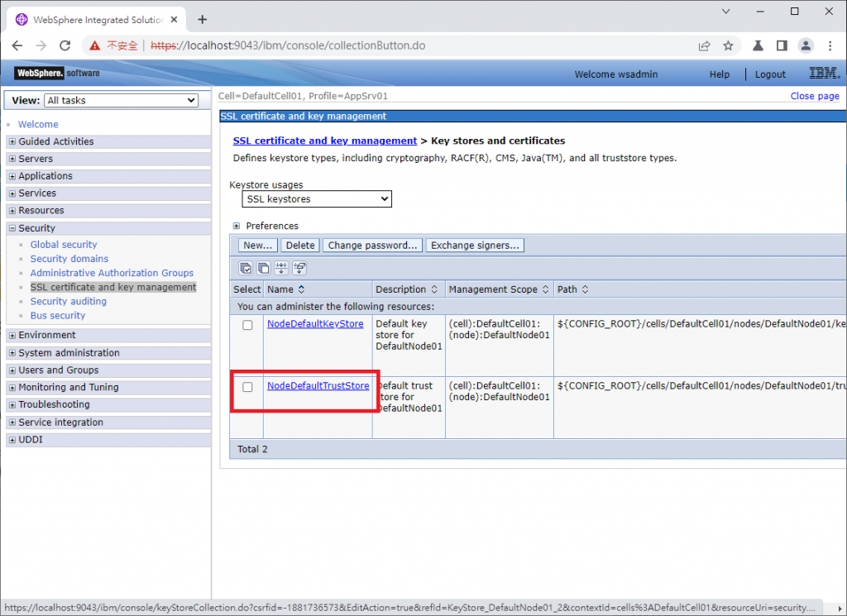Click the Logout link

pyautogui.click(x=770, y=74)
